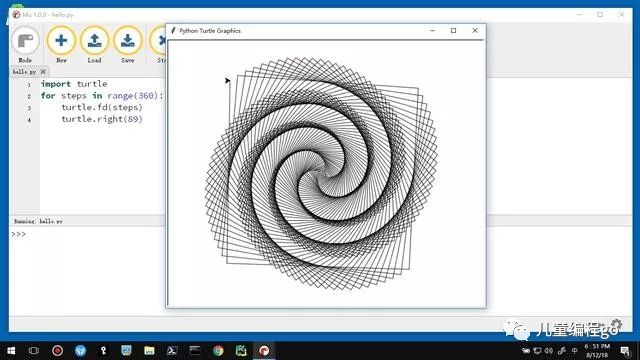
Task: Open the notification center icon
Action: (x=625, y=351)
